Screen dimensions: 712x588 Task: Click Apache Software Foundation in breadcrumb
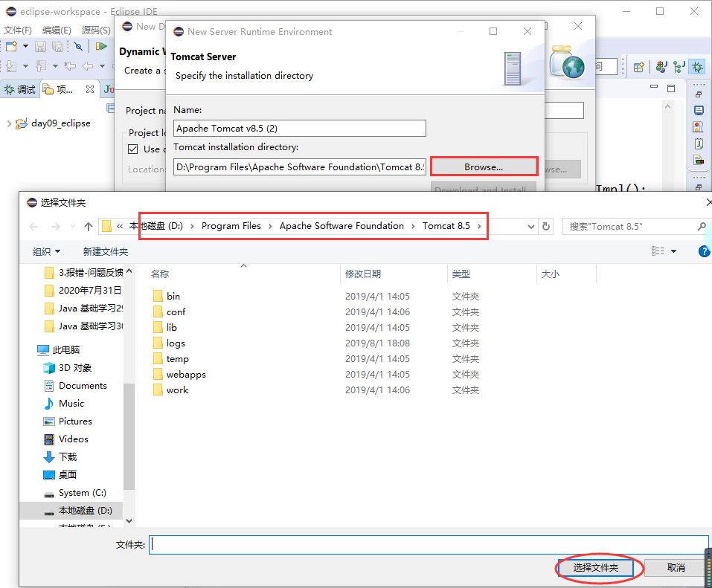[x=341, y=226]
